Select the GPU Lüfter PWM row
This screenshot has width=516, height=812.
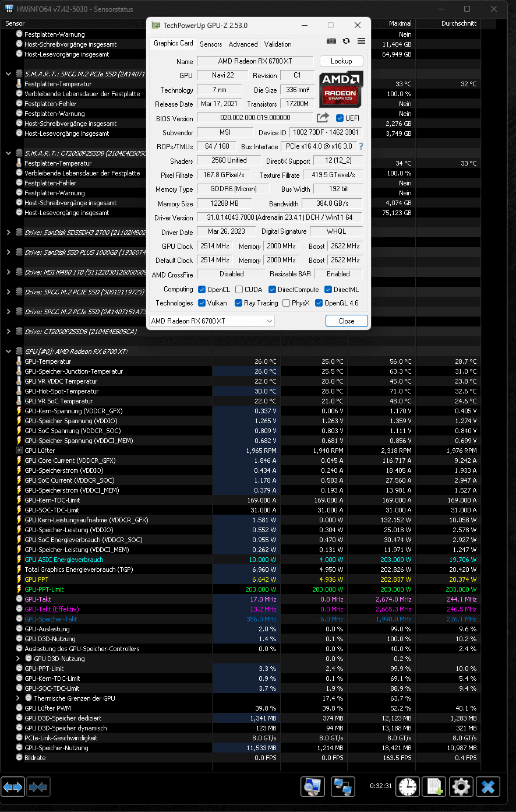coord(241,708)
